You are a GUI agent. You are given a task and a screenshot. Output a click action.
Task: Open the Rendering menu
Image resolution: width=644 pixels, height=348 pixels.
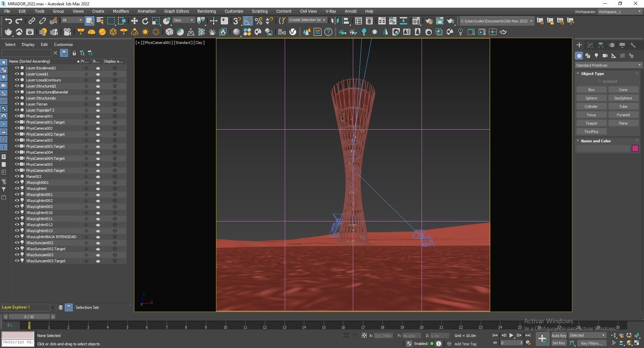207,11
